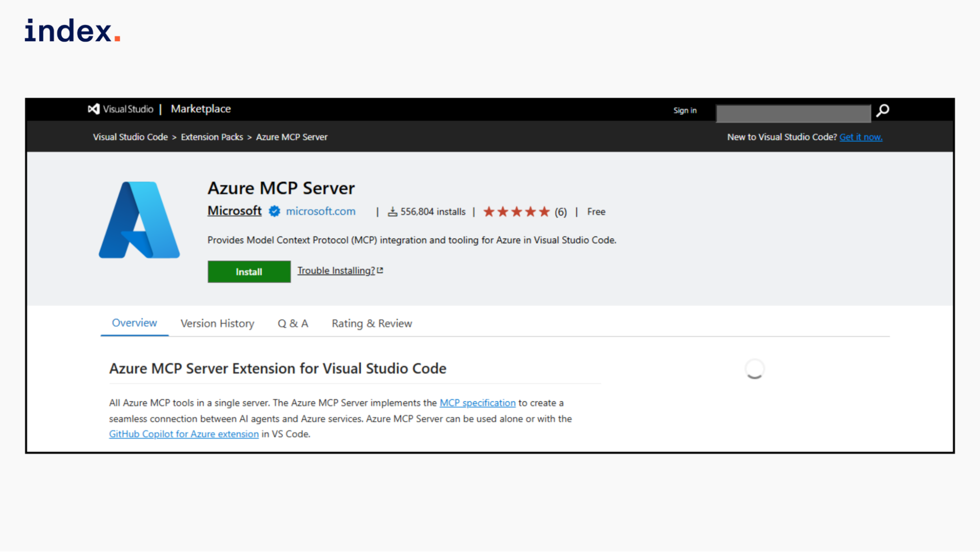Click the Sign in link

click(684, 110)
